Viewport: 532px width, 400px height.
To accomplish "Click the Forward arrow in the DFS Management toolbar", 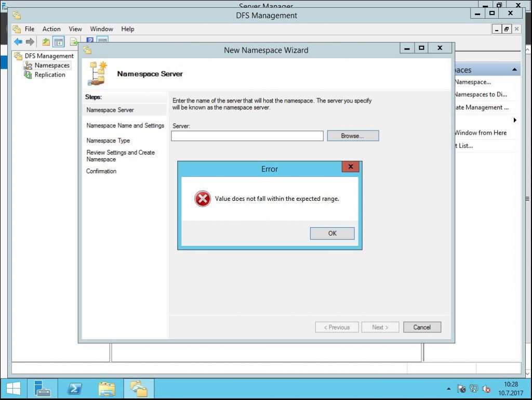I will point(30,42).
